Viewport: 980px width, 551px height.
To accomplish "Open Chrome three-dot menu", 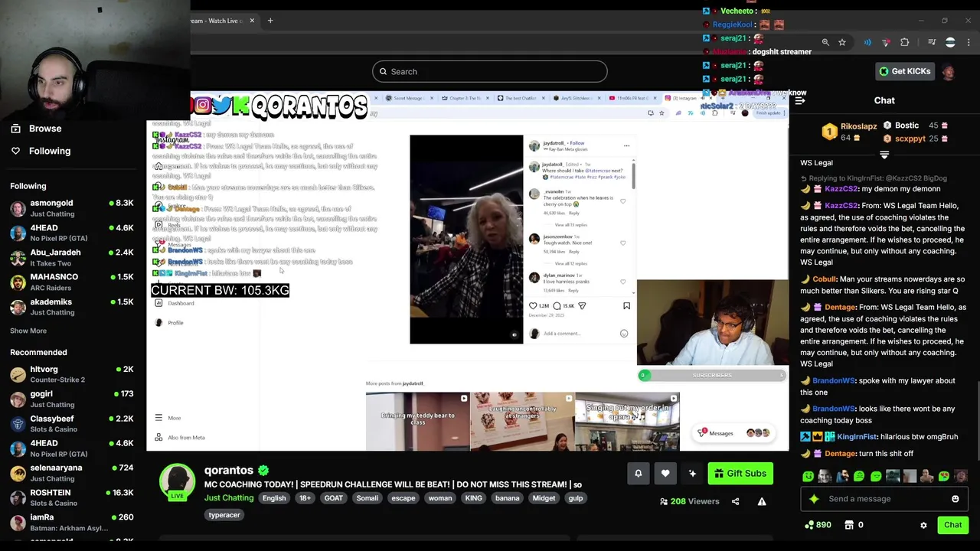I will coord(968,42).
